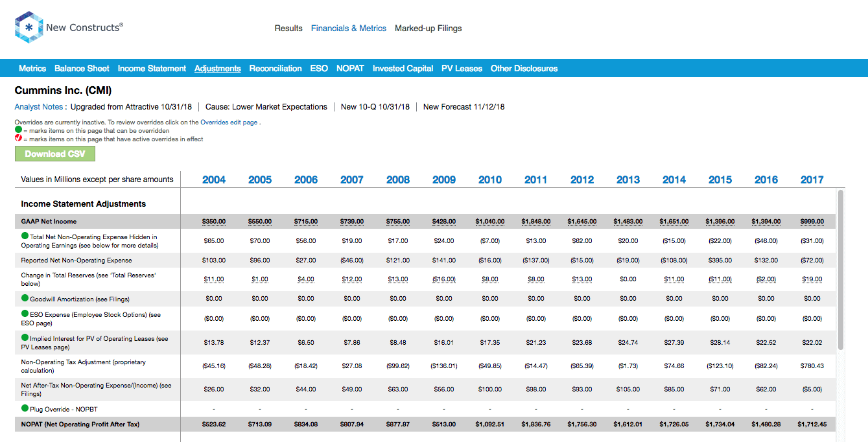The height and width of the screenshot is (442, 868).
Task: Select the 2005 year column header
Action: [260, 180]
